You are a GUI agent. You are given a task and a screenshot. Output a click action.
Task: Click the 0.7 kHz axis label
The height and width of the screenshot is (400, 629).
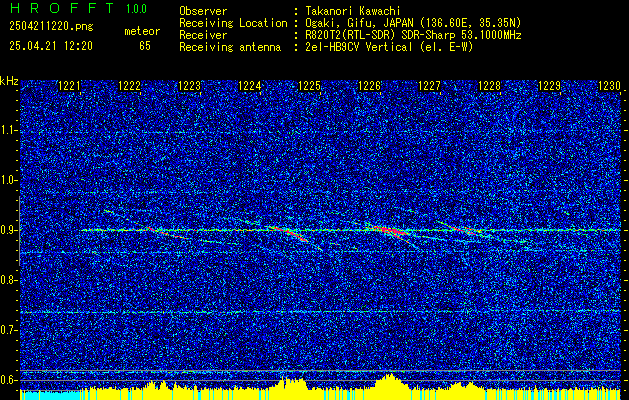pyautogui.click(x=8, y=330)
